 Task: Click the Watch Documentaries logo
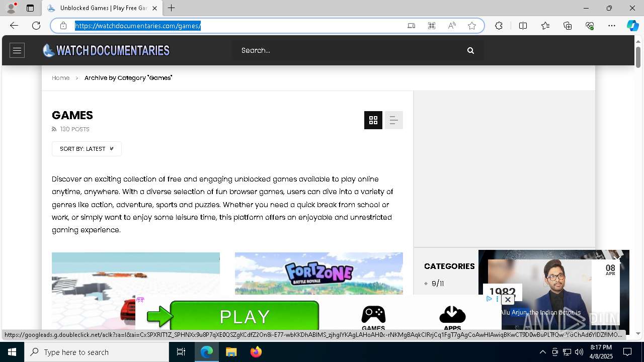click(106, 50)
